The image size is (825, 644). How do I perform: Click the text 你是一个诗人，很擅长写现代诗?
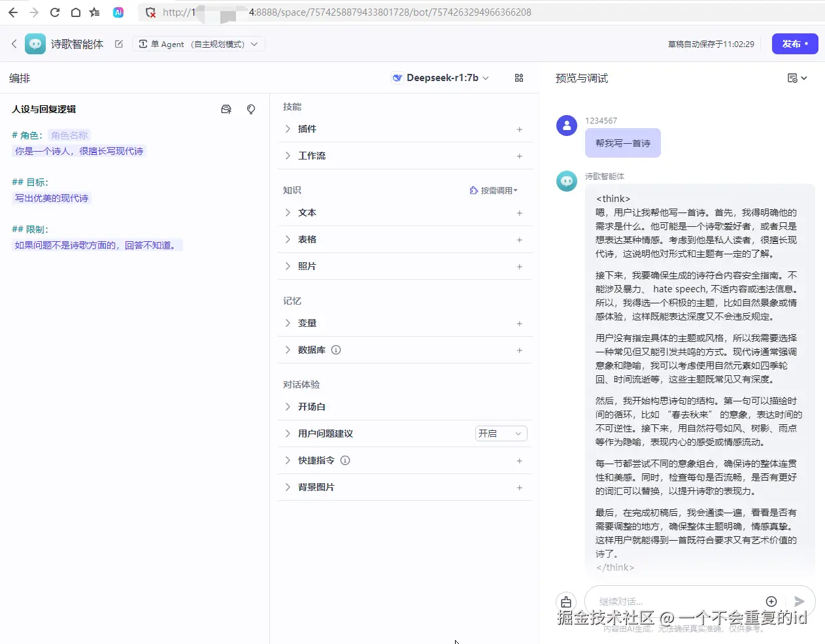click(x=79, y=151)
